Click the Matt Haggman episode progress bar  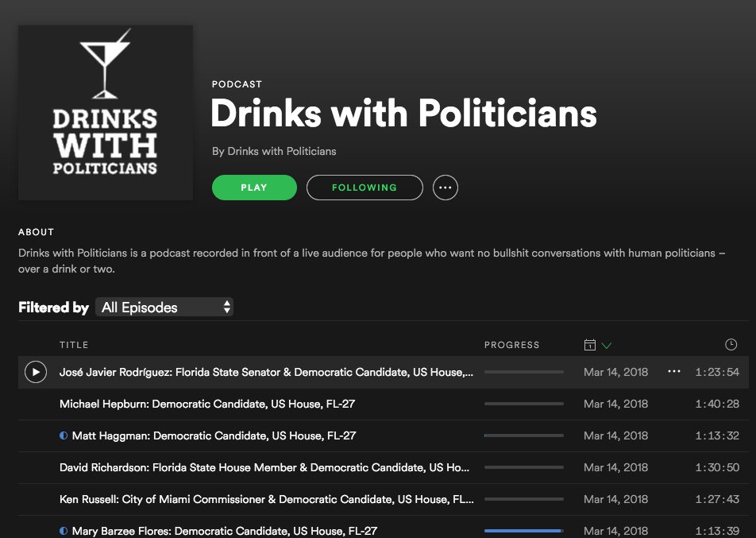click(x=524, y=435)
